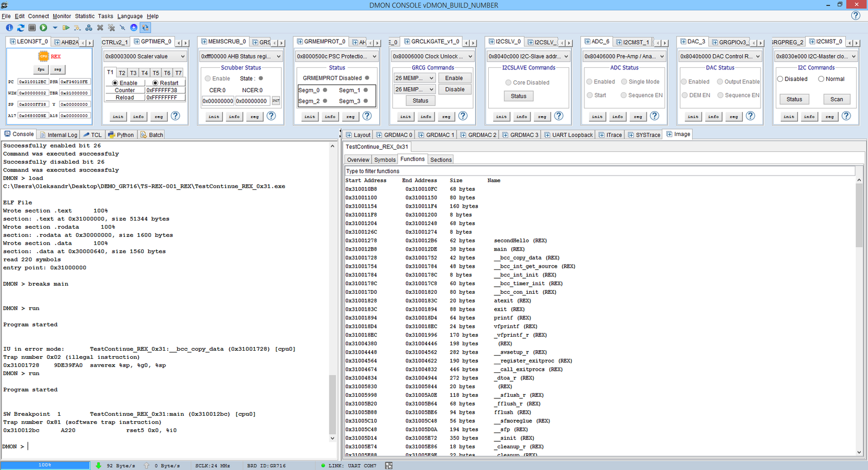The width and height of the screenshot is (868, 470).
Task: Click the fpu button in LEON3FT panel
Action: (41, 69)
